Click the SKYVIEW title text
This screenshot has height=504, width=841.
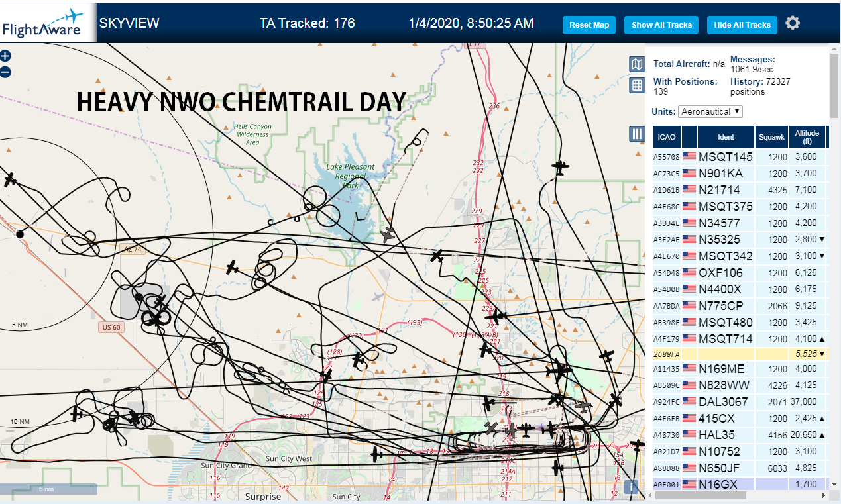click(129, 23)
